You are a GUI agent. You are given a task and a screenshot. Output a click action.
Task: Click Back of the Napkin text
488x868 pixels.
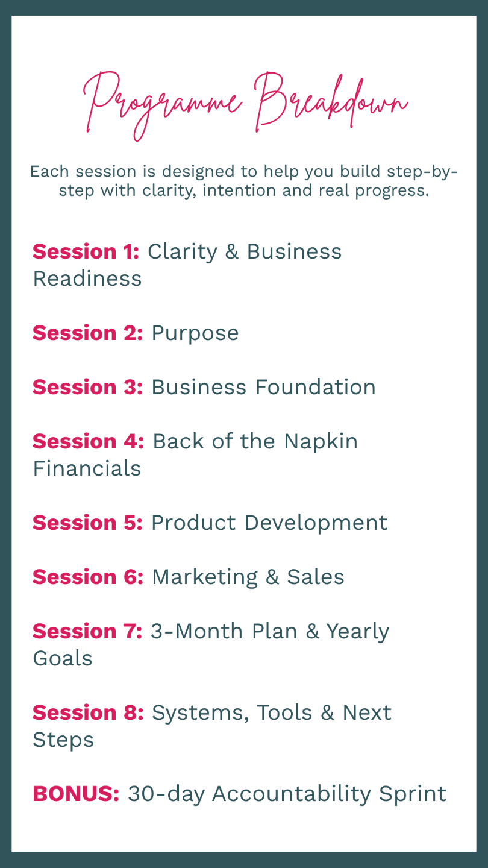point(255,442)
